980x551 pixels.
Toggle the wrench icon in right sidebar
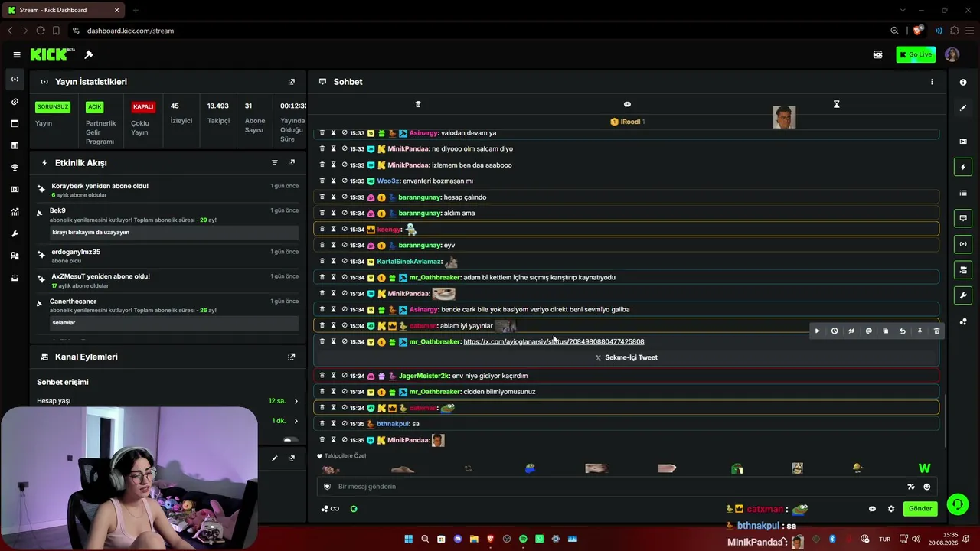pyautogui.click(x=963, y=295)
